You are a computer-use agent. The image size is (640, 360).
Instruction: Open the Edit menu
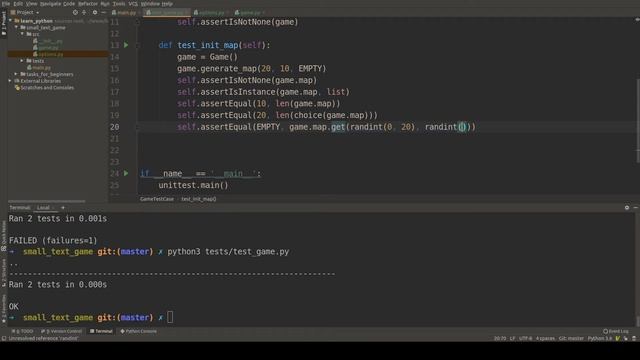(x=18, y=4)
